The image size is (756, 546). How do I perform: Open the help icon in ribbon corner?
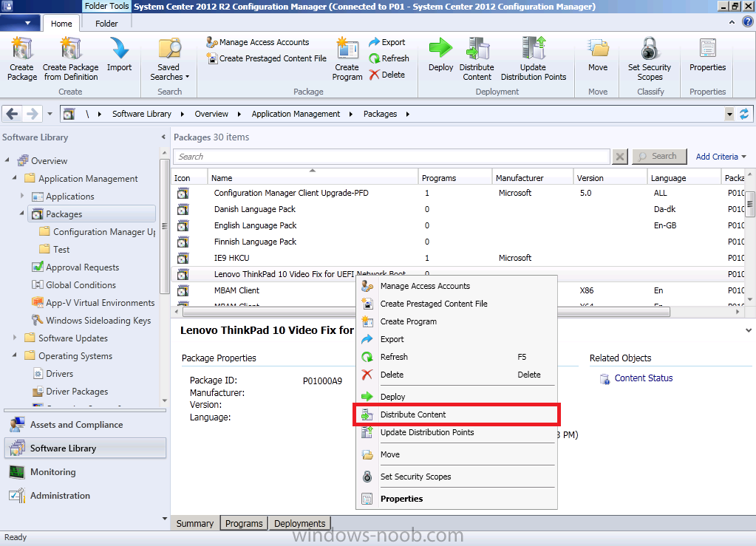click(x=747, y=22)
